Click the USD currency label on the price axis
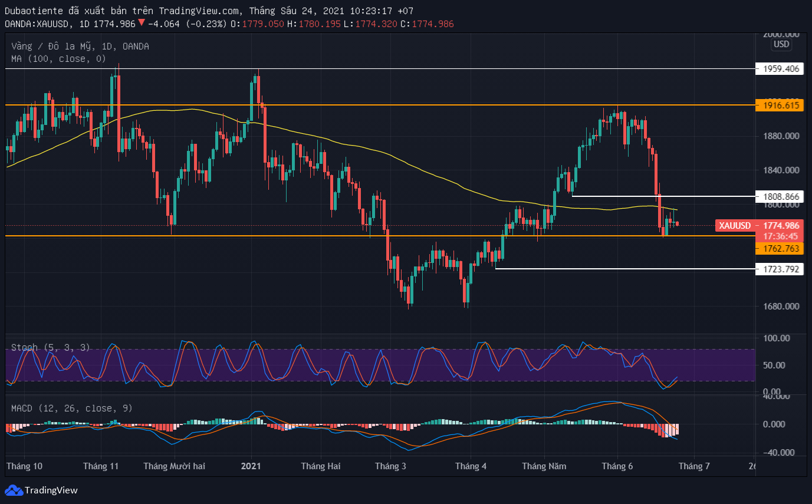 click(x=781, y=44)
